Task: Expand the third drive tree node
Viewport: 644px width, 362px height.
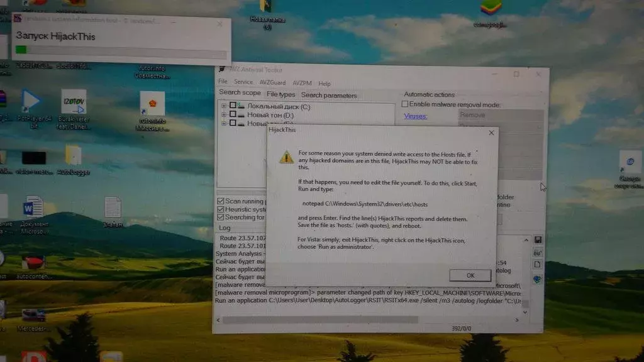Action: click(224, 123)
